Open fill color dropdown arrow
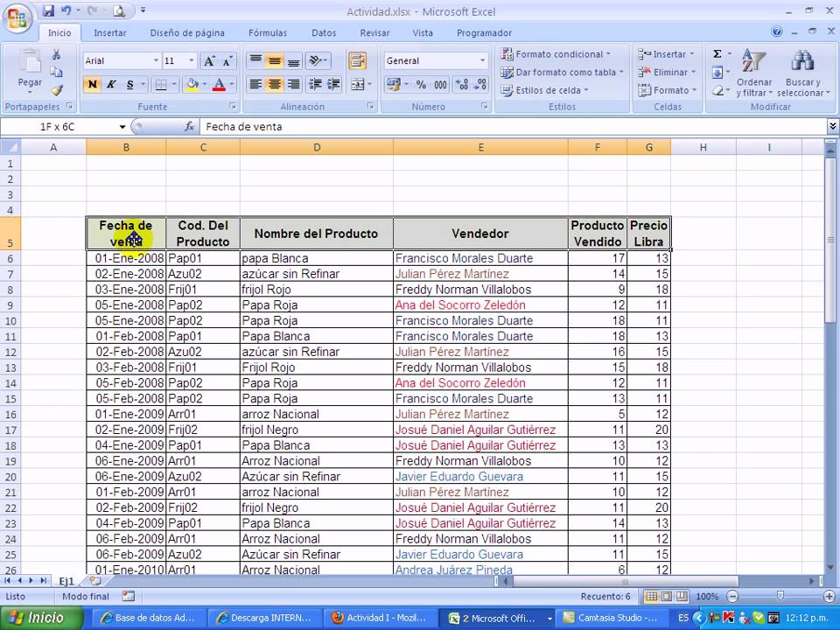The height and width of the screenshot is (630, 840). 204,84
